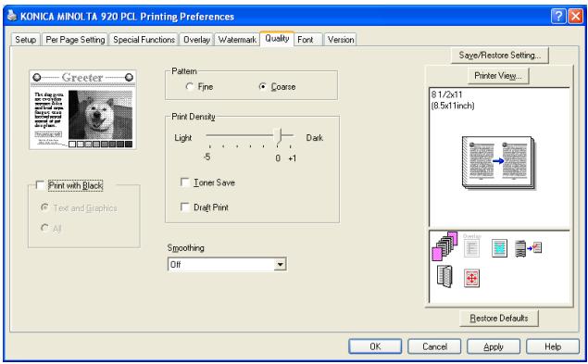Click the copier output icon with blue arrow
The height and width of the screenshot is (364, 588).
click(528, 248)
